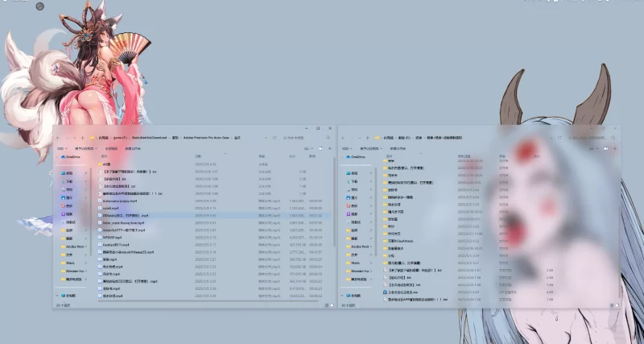Open Monster Hu folder in left sidebar
This screenshot has width=644, height=344.
point(72,271)
